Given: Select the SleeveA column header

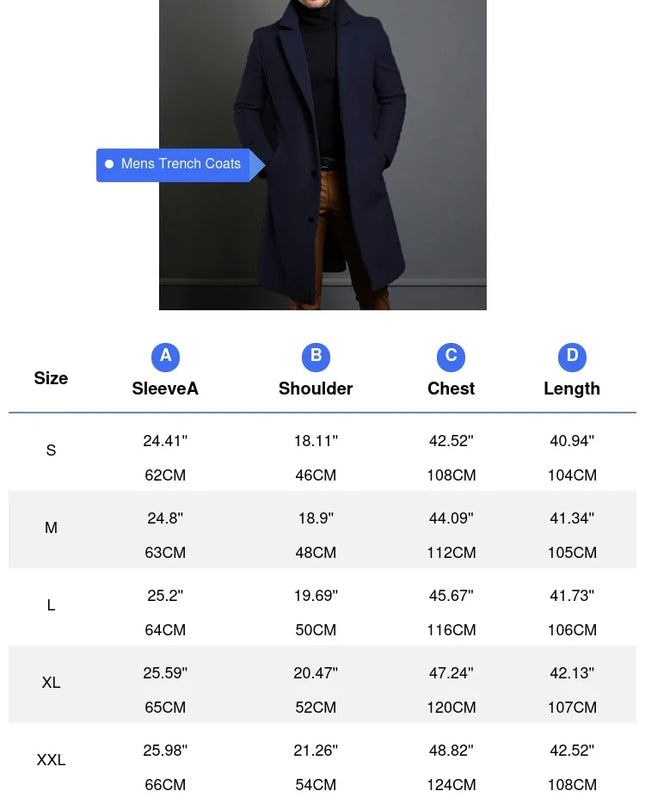Looking at the screenshot, I should [x=165, y=389].
